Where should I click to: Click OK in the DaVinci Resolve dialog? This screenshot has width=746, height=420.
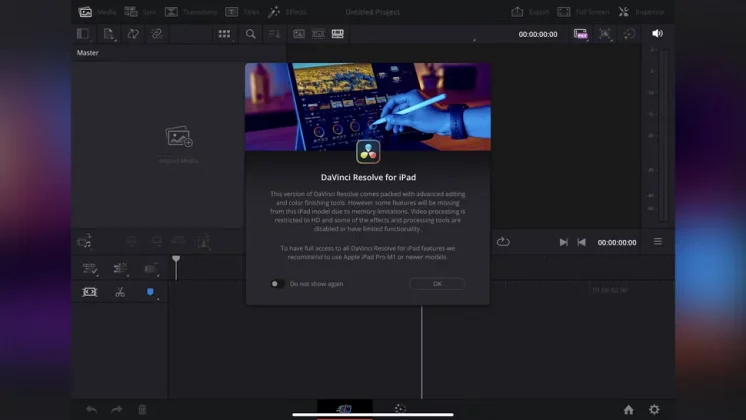point(437,284)
